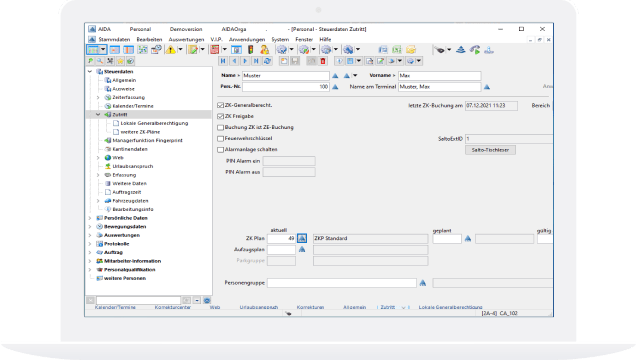
Task: Expand the Web tree node
Action: click(x=98, y=158)
